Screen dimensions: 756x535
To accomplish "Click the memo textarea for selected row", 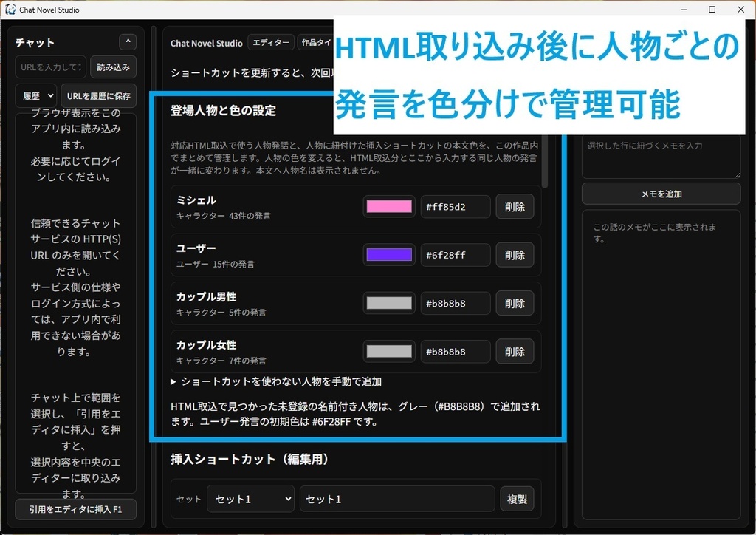I will click(x=661, y=157).
